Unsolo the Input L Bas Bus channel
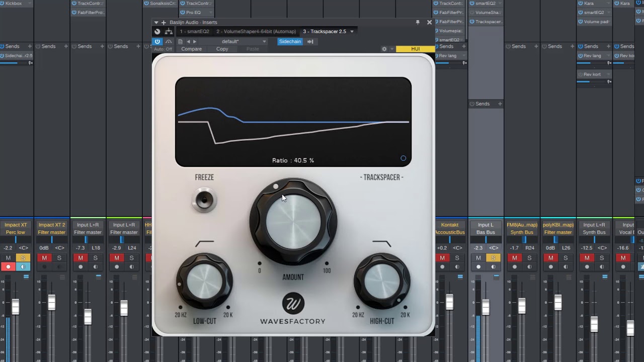 pyautogui.click(x=493, y=258)
